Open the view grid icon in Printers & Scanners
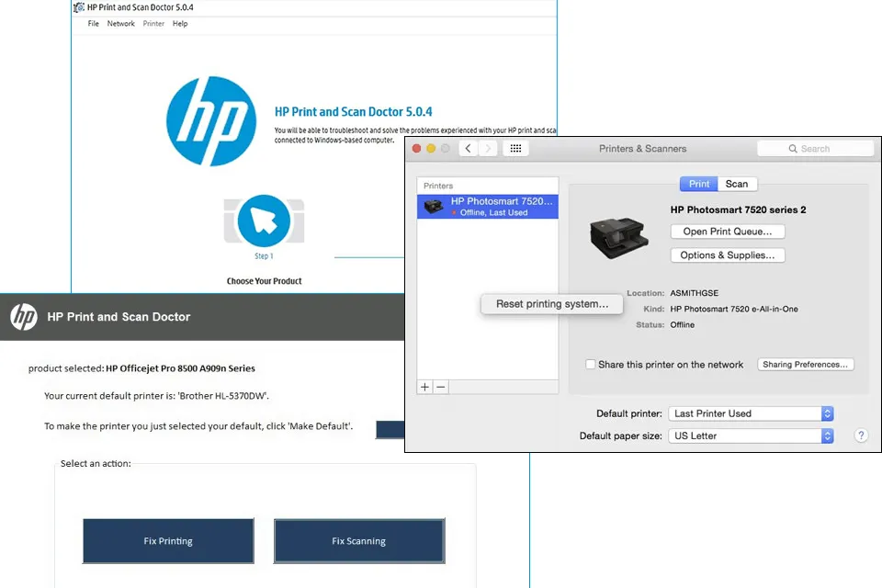 [515, 148]
